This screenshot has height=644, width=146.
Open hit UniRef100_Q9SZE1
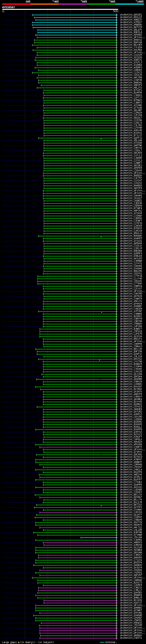[x=131, y=15]
